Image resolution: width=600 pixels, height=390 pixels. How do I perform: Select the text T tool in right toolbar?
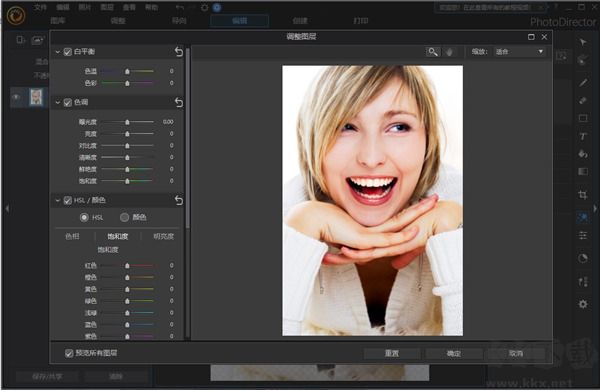point(583,136)
